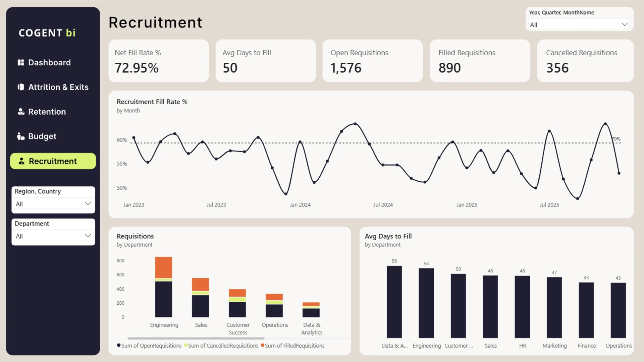Expand the Department filter dropdown
The image size is (644, 362).
tap(53, 236)
